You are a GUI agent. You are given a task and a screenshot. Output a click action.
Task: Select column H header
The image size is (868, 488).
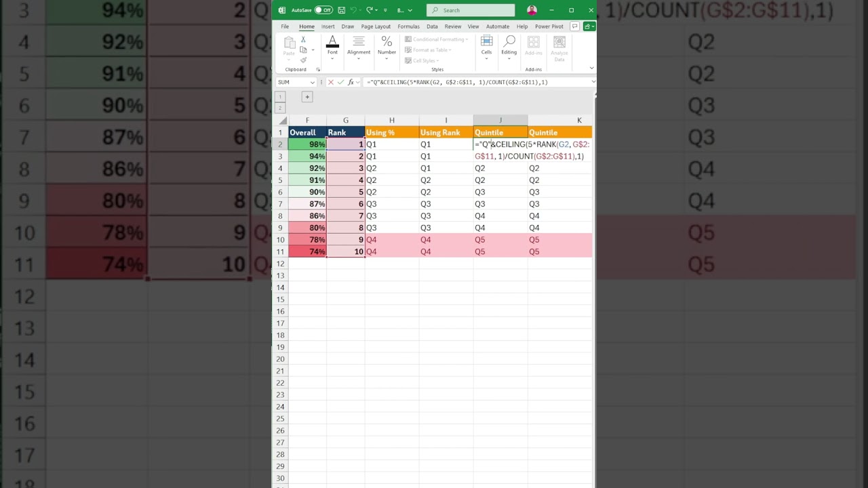[391, 121]
